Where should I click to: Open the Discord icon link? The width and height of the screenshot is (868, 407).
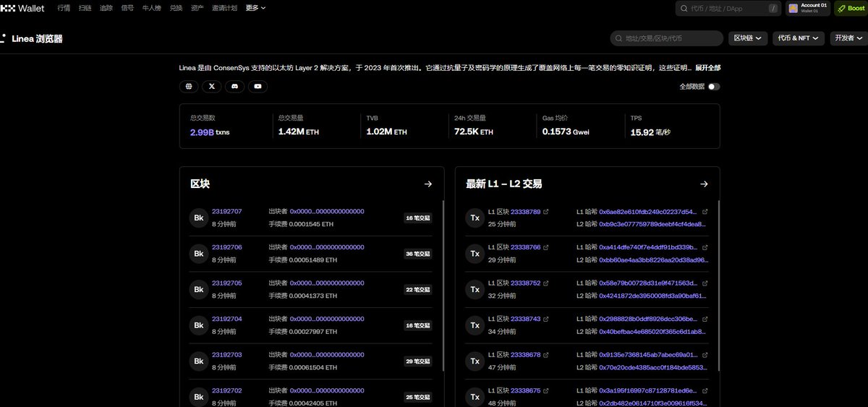(x=234, y=86)
